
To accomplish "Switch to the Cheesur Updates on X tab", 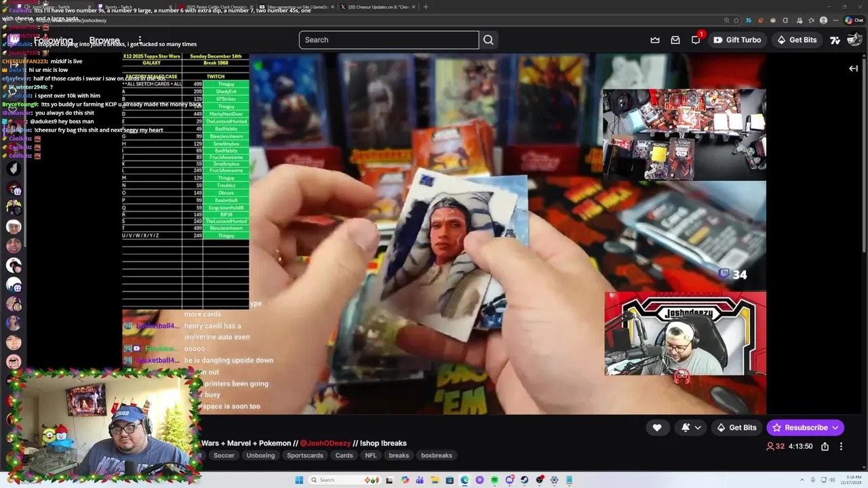I will [377, 7].
